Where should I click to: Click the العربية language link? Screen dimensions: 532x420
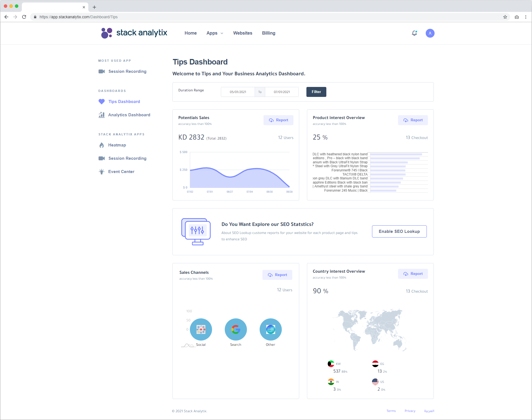[x=429, y=411]
